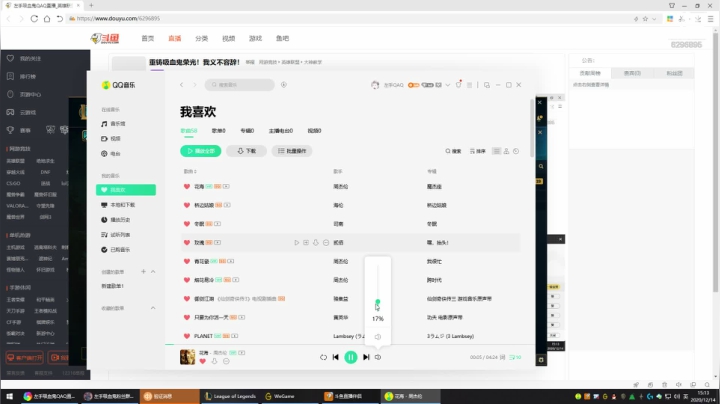Click the batch operations button
720x404 pixels.
click(292, 151)
